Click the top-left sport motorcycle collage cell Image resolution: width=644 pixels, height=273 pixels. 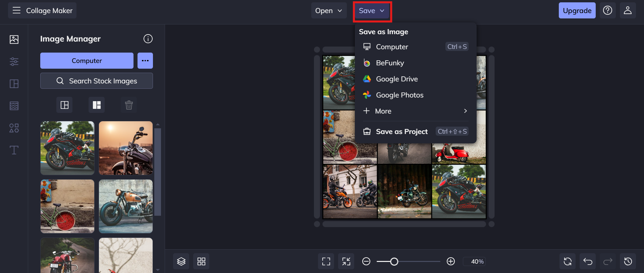(x=339, y=83)
